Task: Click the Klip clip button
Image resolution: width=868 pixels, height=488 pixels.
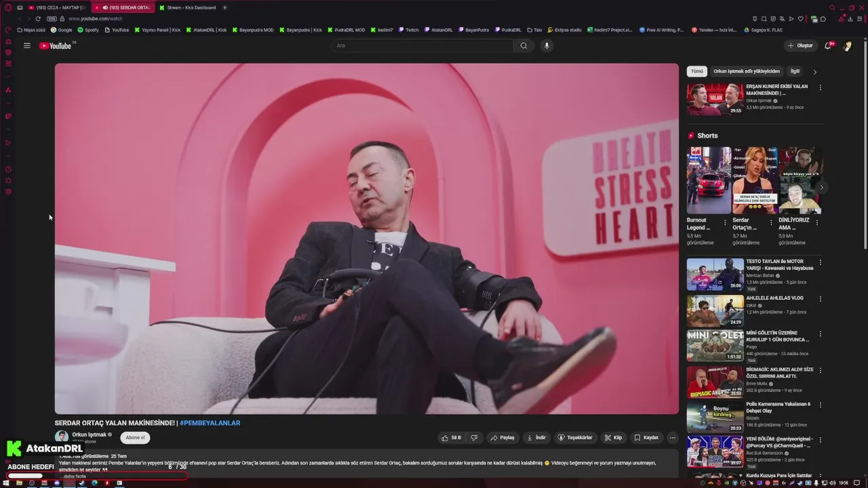Action: [614, 438]
